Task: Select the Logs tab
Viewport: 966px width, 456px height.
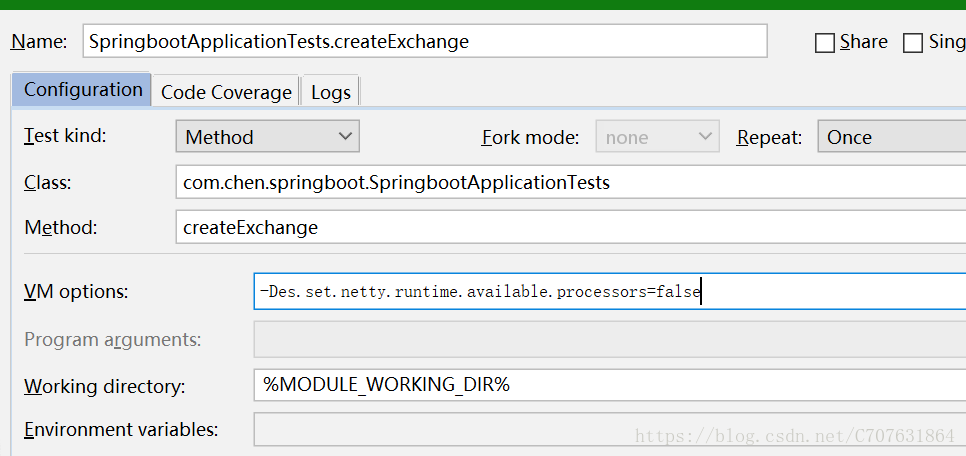Action: pos(331,92)
